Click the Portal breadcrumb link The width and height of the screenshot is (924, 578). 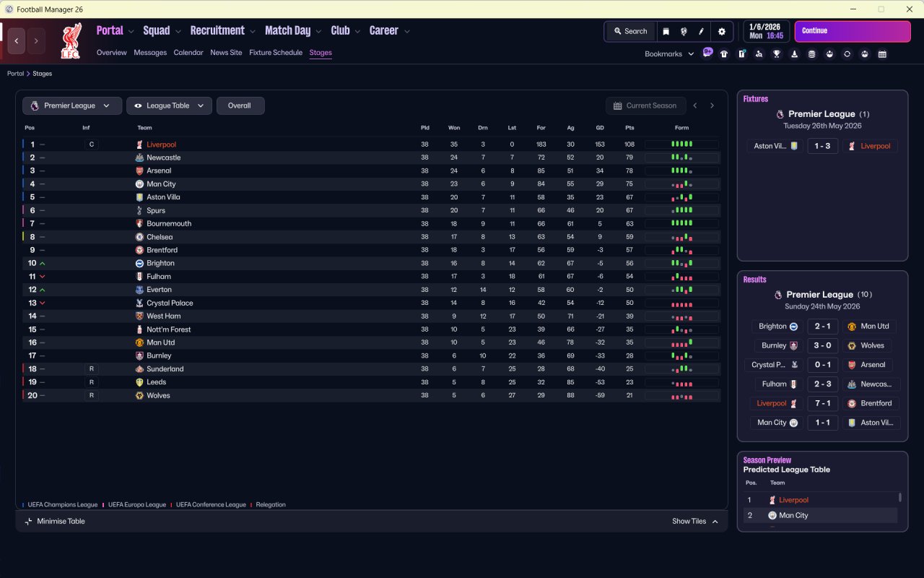pos(15,74)
